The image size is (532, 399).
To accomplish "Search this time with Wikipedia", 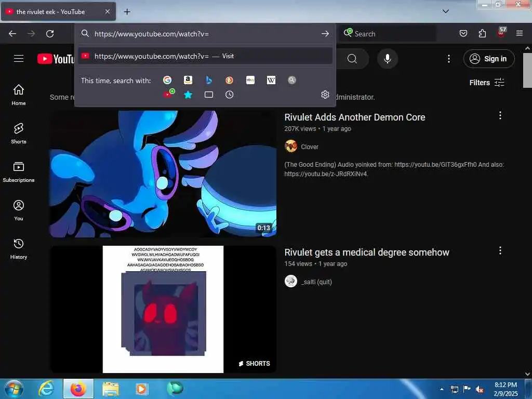I will pos(271,80).
